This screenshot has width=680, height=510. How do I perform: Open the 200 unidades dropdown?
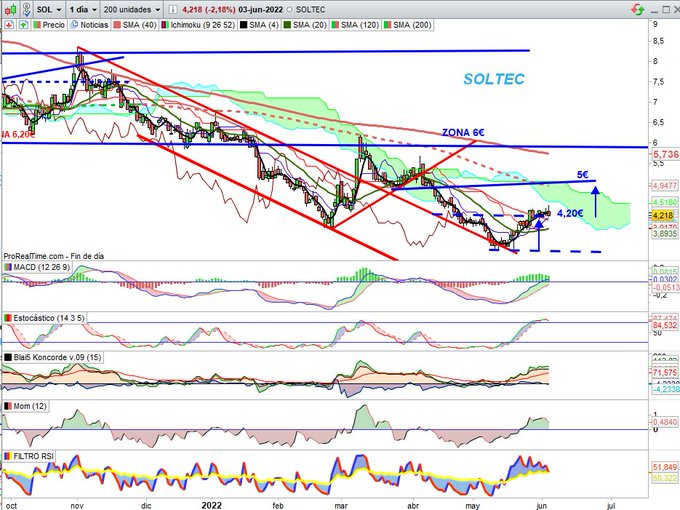pyautogui.click(x=132, y=9)
